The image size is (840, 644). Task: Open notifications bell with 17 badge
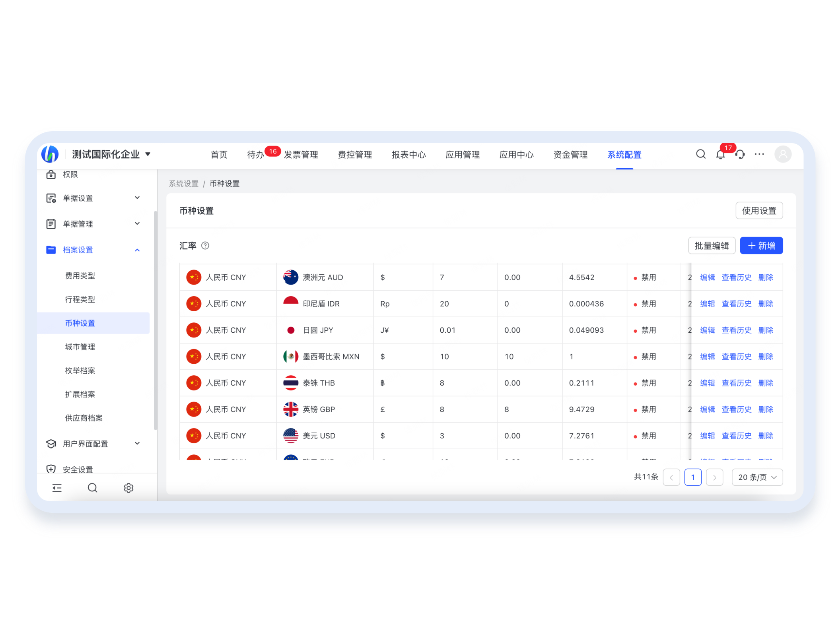tap(720, 155)
